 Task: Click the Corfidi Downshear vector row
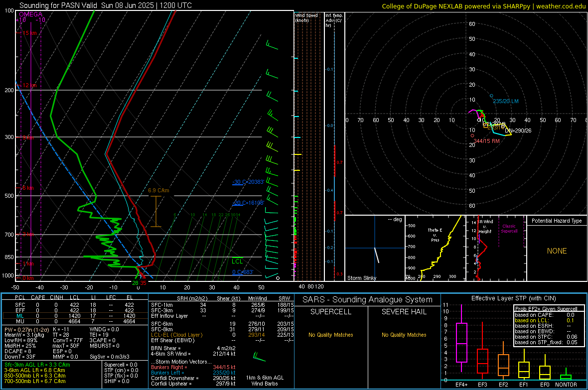click(x=193, y=378)
